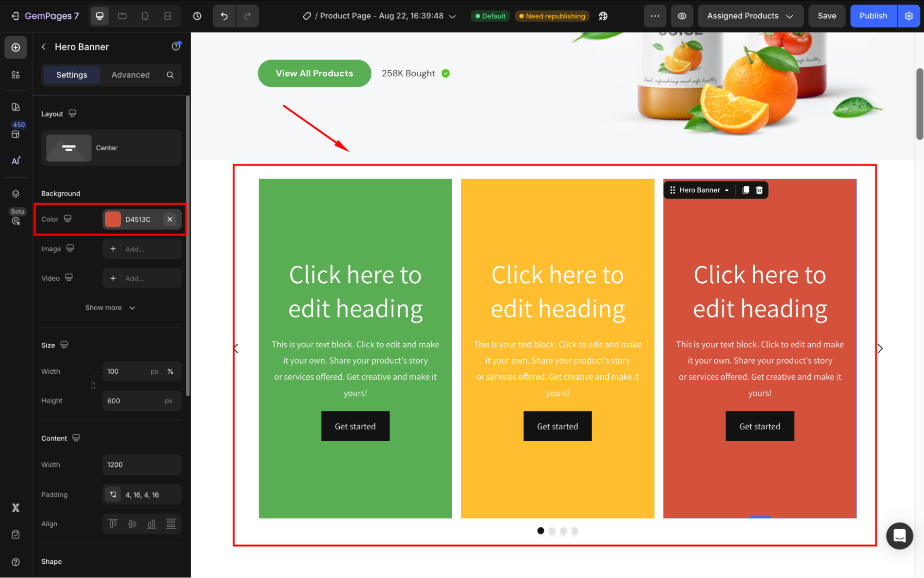924x578 pixels.
Task: Click the desktop device view icon
Action: click(99, 16)
